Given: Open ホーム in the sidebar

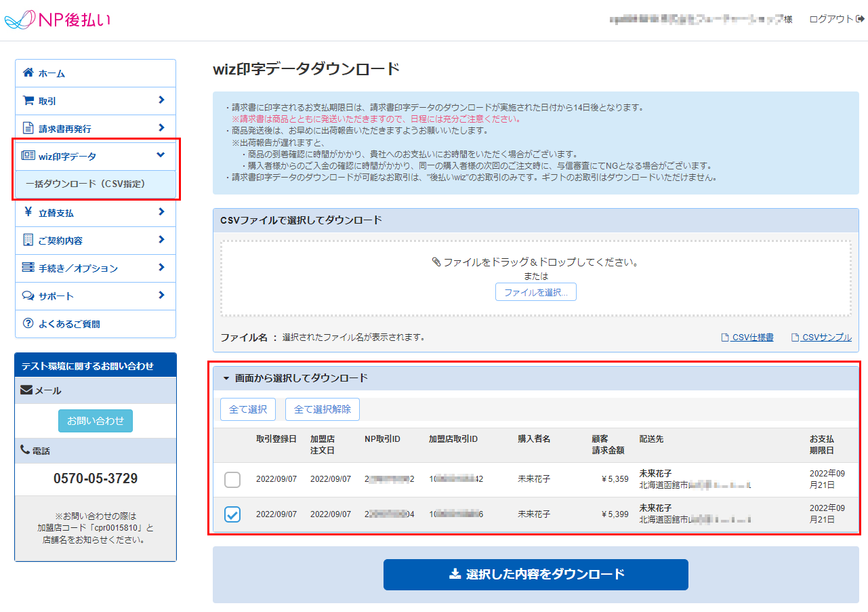Looking at the screenshot, I should [96, 73].
